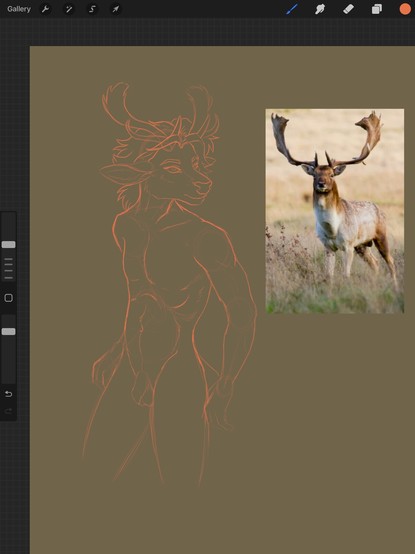Select the fallow deer reference photo
The width and height of the screenshot is (415, 554).
click(x=334, y=211)
